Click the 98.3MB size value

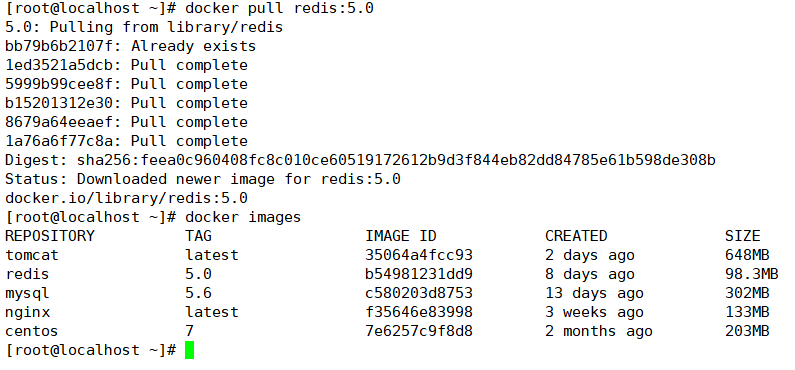coord(751,274)
